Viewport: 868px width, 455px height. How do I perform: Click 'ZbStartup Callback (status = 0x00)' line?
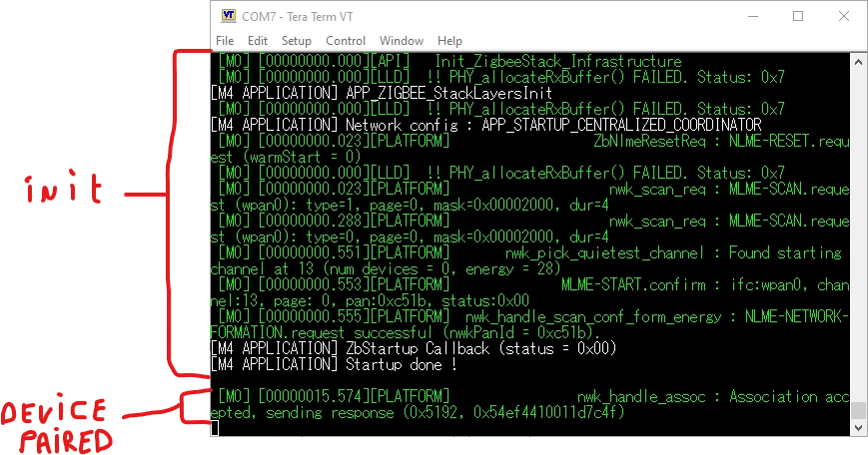point(414,349)
